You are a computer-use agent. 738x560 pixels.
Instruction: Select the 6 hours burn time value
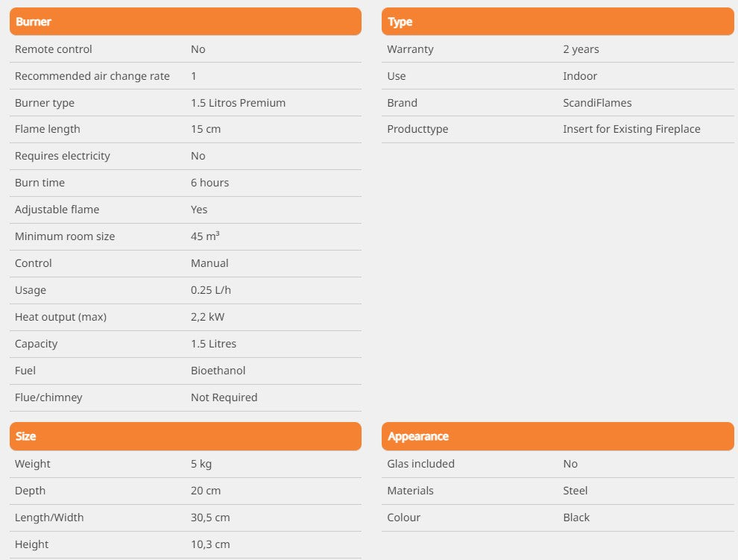(x=209, y=183)
